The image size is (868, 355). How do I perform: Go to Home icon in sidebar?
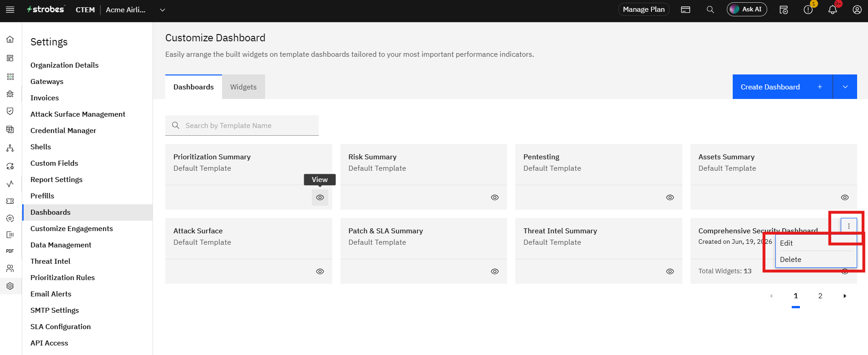tap(10, 39)
